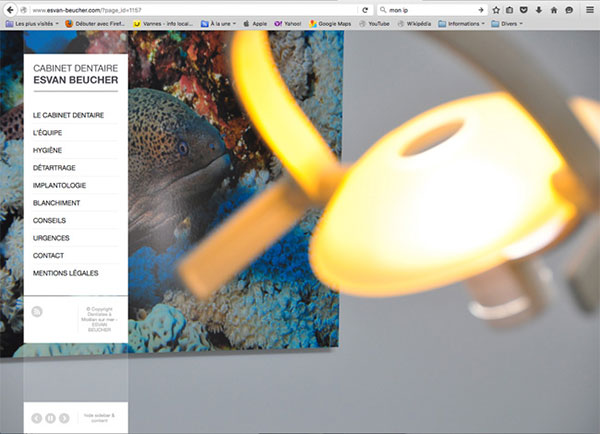This screenshot has height=434, width=600.
Task: Open the Blanchiment menu item
Action: 56,203
